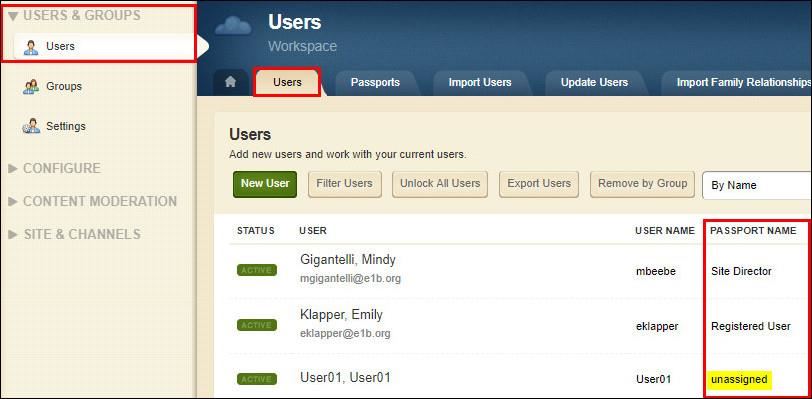Open user Klapper, Emily
The width and height of the screenshot is (812, 399).
coord(341,315)
